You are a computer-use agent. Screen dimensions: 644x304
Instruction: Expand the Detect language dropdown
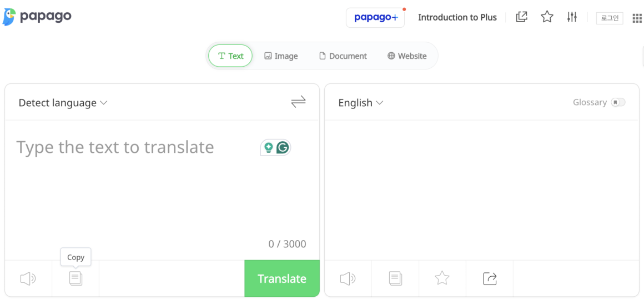[63, 103]
